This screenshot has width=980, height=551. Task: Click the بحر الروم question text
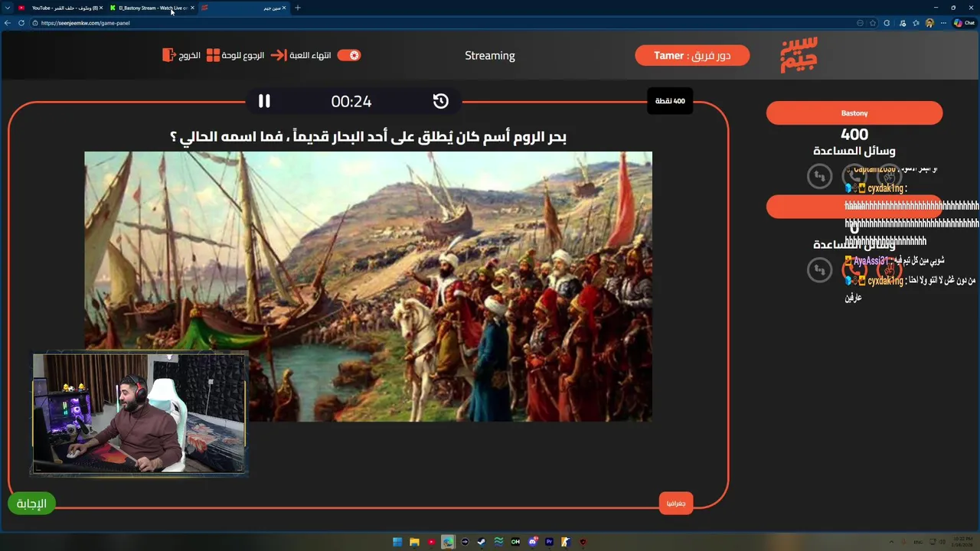368,137
